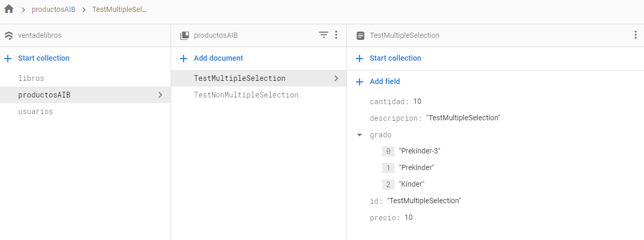Click the "Kínder" array value
This screenshot has height=240, width=644.
click(412, 184)
